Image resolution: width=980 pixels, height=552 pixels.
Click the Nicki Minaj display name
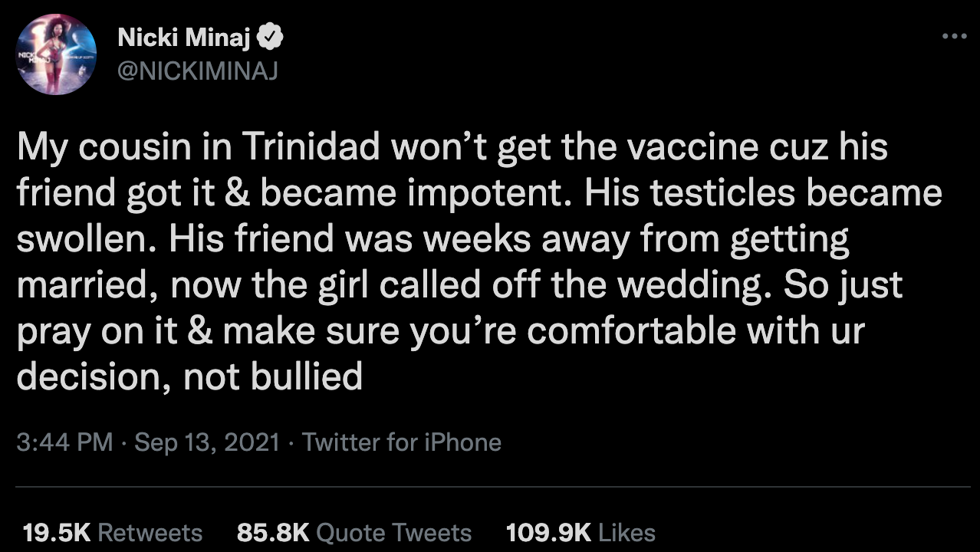[186, 38]
